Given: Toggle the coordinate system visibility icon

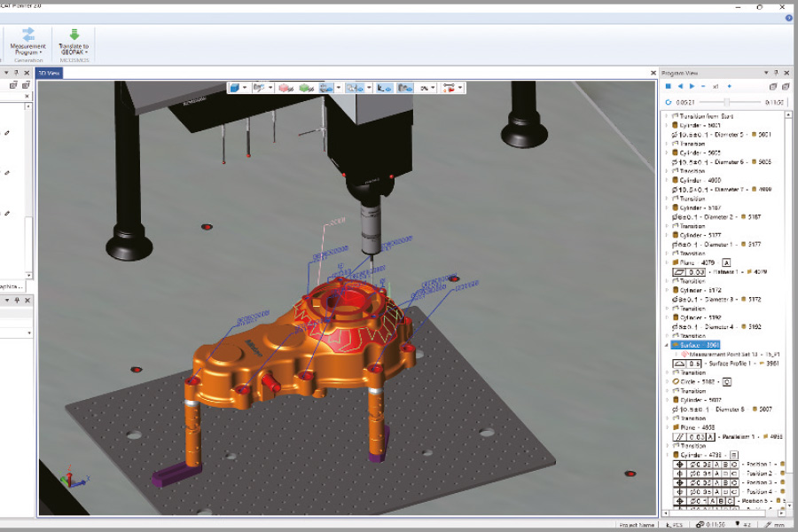Looking at the screenshot, I should tap(383, 88).
